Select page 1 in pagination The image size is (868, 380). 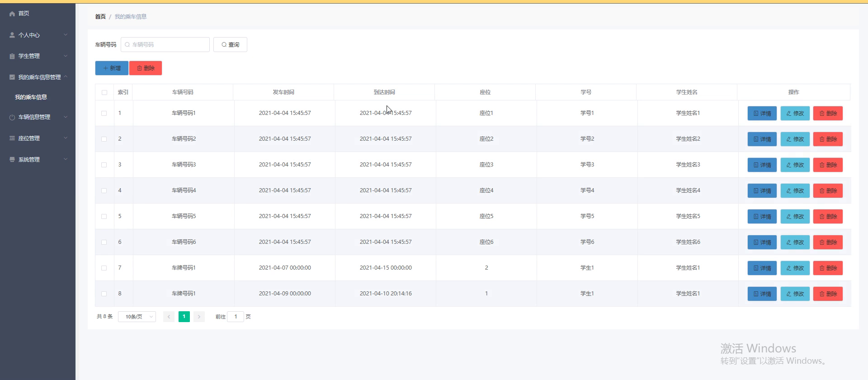(184, 317)
